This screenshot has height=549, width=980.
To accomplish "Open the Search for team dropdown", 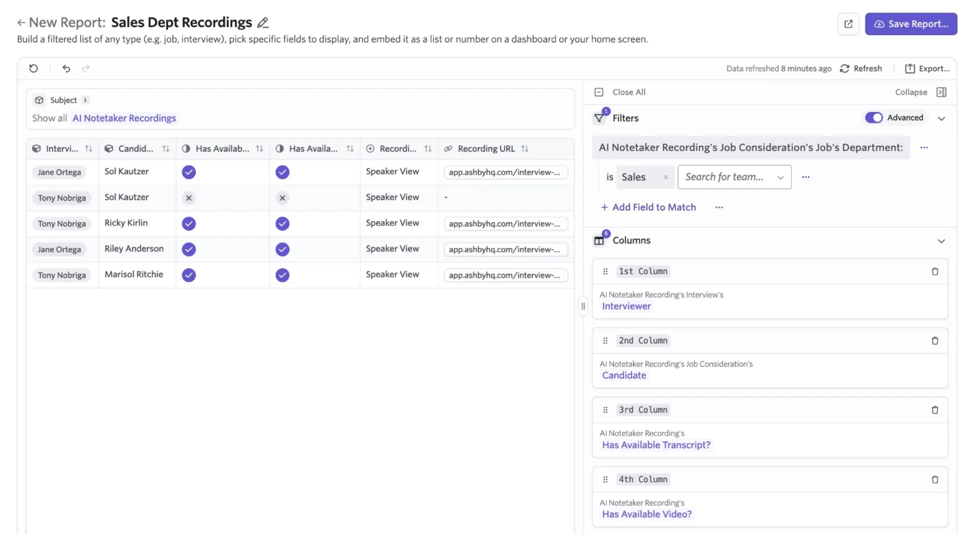I will click(x=734, y=177).
